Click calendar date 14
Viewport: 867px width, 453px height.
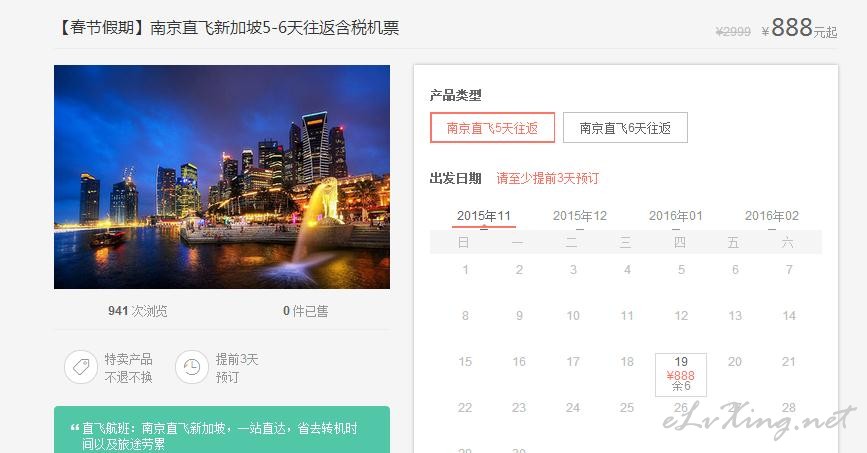789,315
